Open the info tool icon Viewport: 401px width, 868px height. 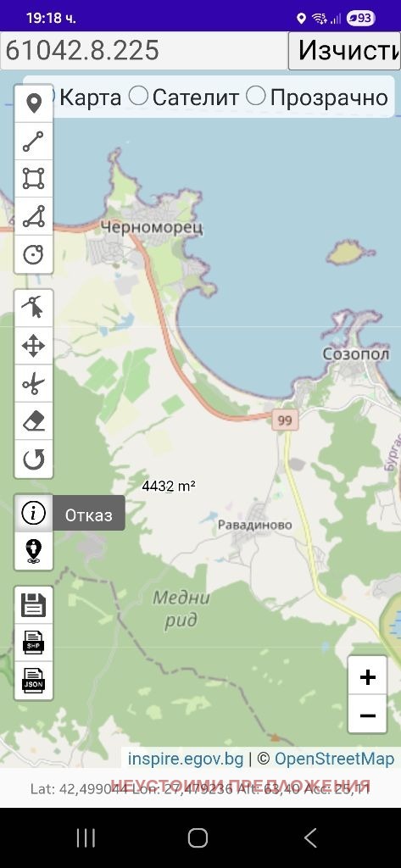pos(34,513)
